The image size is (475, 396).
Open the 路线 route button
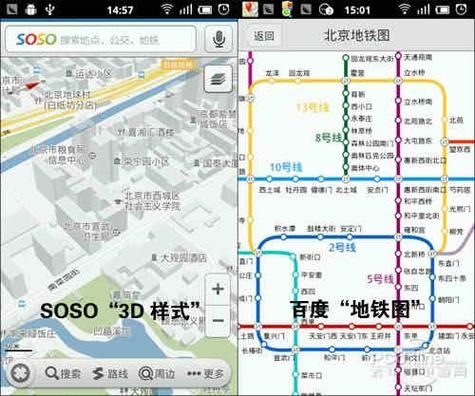pyautogui.click(x=110, y=374)
